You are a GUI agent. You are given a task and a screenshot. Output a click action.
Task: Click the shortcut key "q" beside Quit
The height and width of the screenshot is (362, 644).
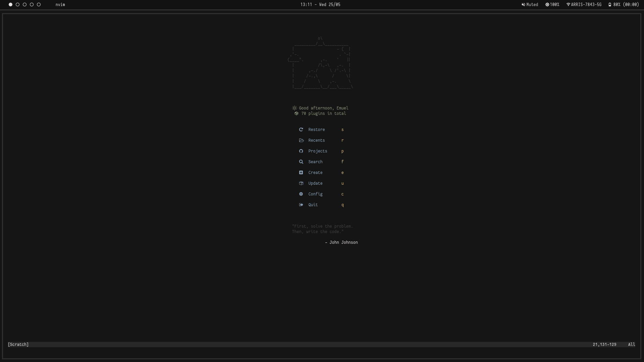(342, 205)
